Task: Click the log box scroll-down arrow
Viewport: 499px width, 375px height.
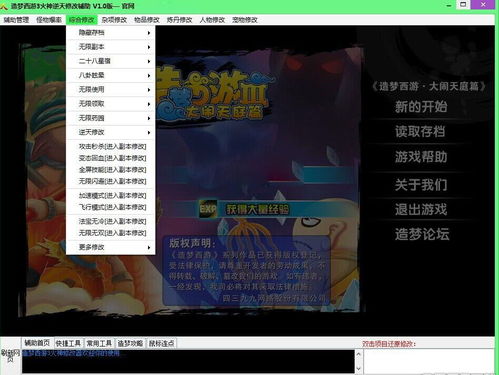Action: [359, 369]
